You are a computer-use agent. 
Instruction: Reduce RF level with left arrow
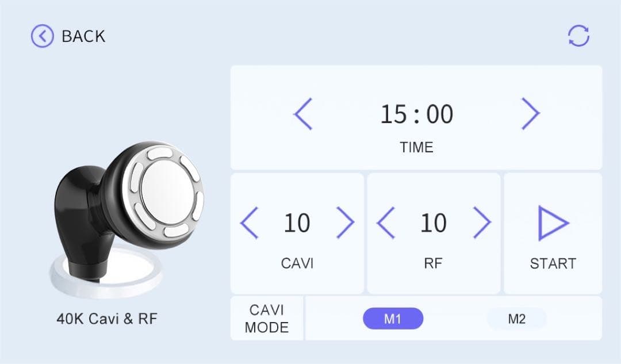pyautogui.click(x=385, y=223)
